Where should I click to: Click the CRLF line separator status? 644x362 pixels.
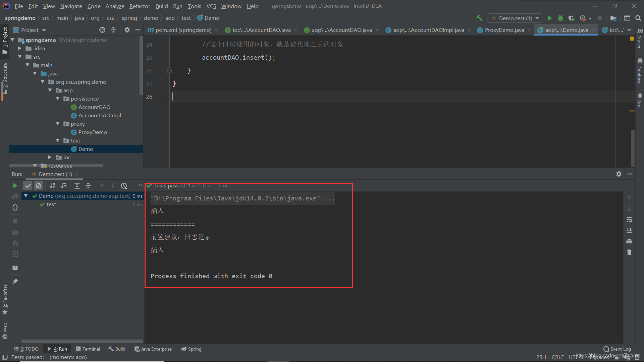pos(557,357)
